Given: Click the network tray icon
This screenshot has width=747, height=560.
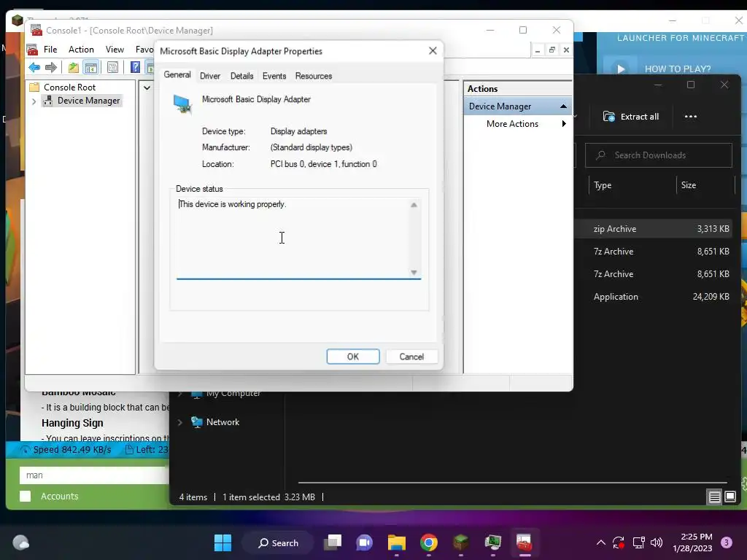Looking at the screenshot, I should 638,542.
